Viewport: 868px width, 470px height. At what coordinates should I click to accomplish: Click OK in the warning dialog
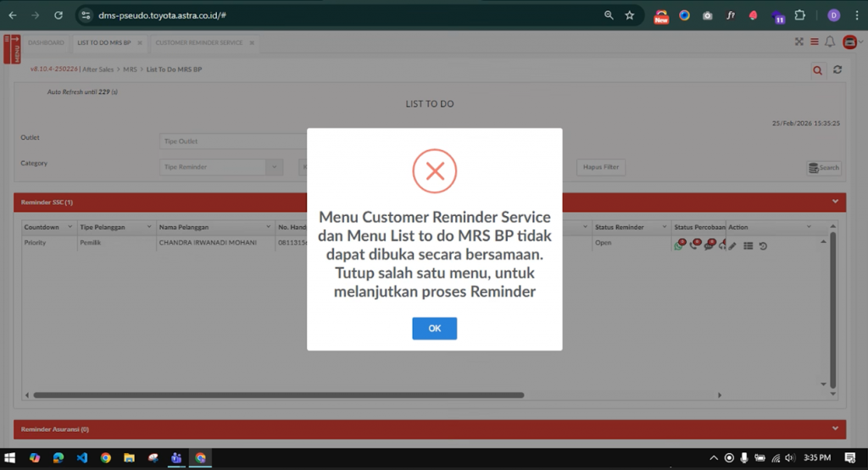pos(434,329)
